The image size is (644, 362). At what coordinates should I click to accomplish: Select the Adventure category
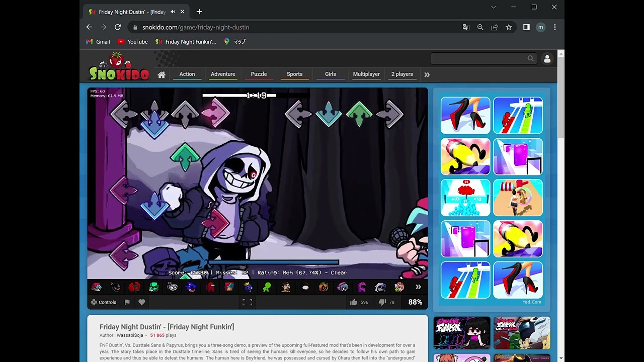pyautogui.click(x=223, y=74)
